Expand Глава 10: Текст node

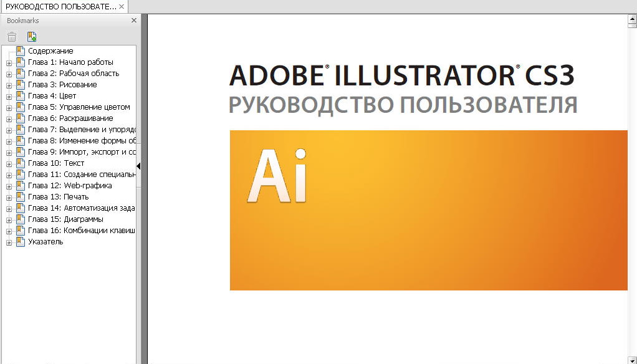[x=9, y=164]
